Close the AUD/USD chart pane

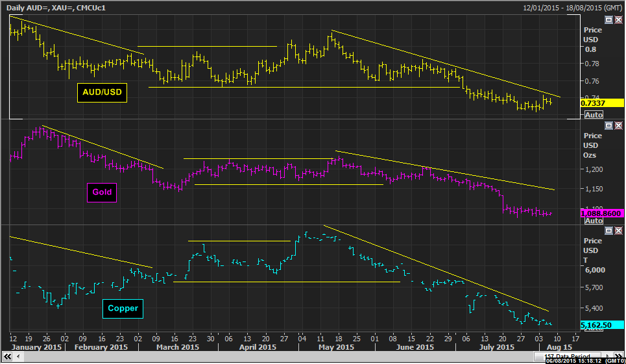[618, 20]
